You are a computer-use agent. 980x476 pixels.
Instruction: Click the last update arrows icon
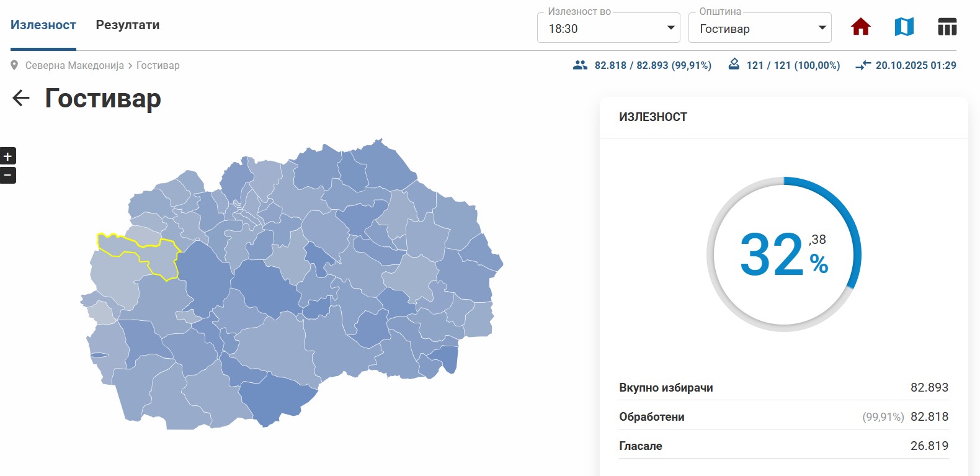tap(863, 65)
